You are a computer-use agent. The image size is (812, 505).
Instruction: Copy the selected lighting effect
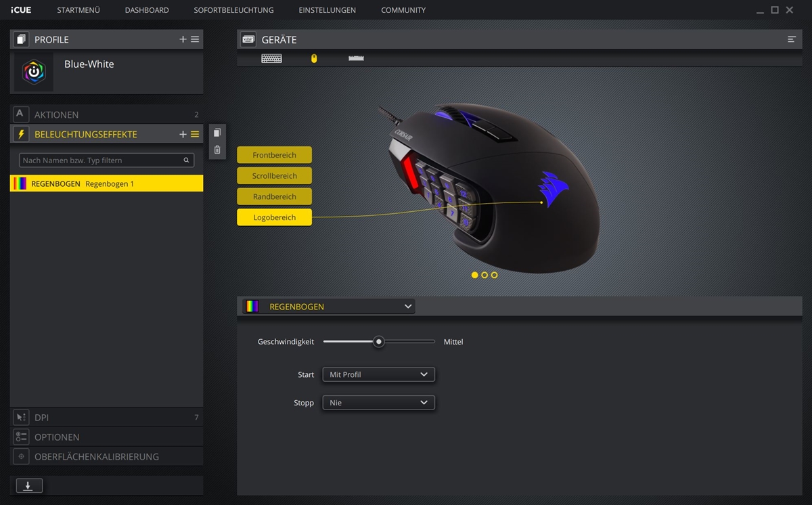[217, 133]
